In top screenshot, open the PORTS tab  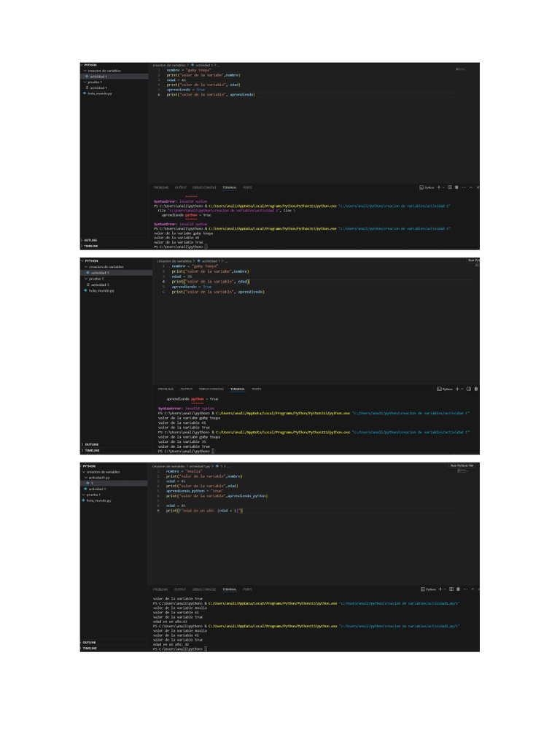[x=248, y=187]
